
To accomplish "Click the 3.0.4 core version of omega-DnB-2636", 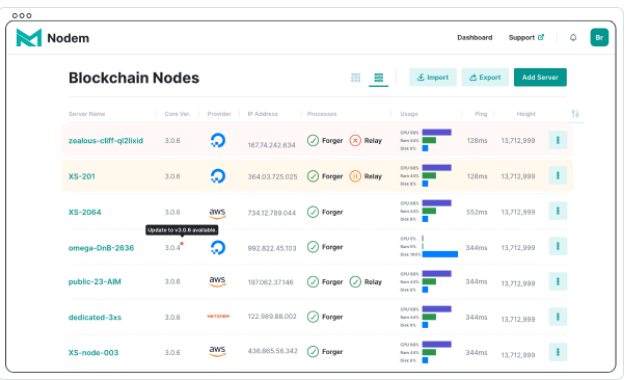I will tap(172, 247).
